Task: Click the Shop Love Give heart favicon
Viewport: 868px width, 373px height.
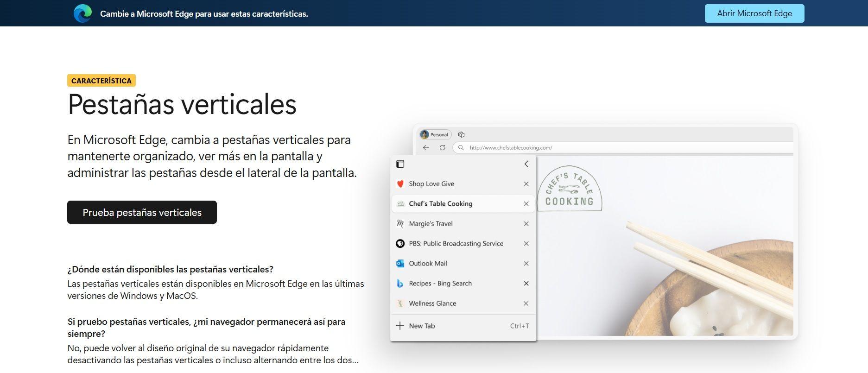Action: point(400,184)
